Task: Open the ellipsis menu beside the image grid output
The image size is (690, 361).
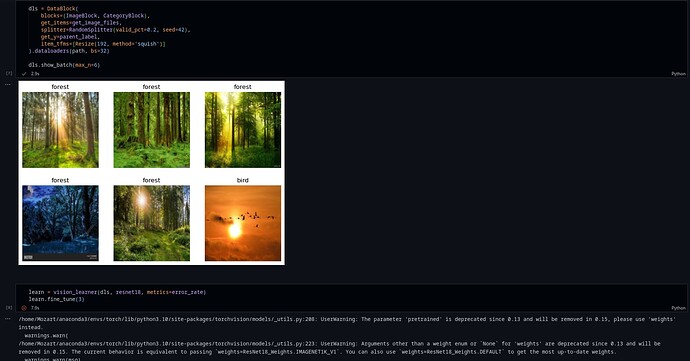Action: click(8, 84)
